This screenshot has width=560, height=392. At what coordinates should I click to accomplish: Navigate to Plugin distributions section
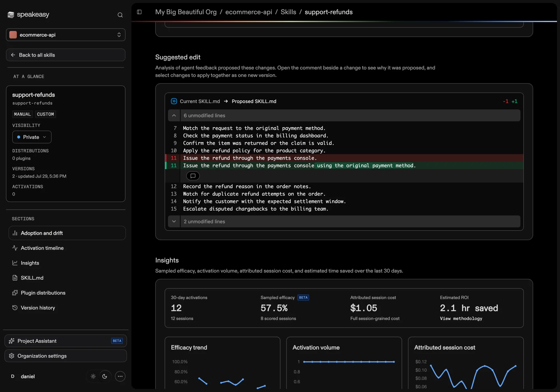[x=67, y=293]
